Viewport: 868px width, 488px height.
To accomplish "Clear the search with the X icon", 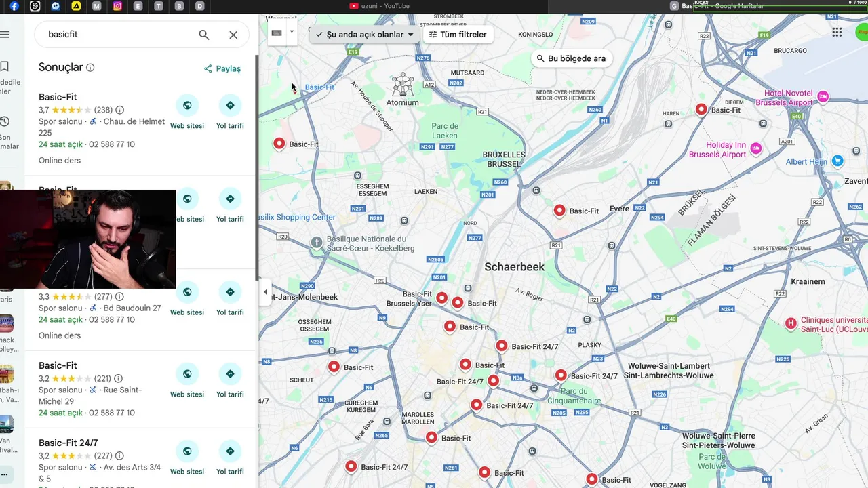I will tap(233, 35).
